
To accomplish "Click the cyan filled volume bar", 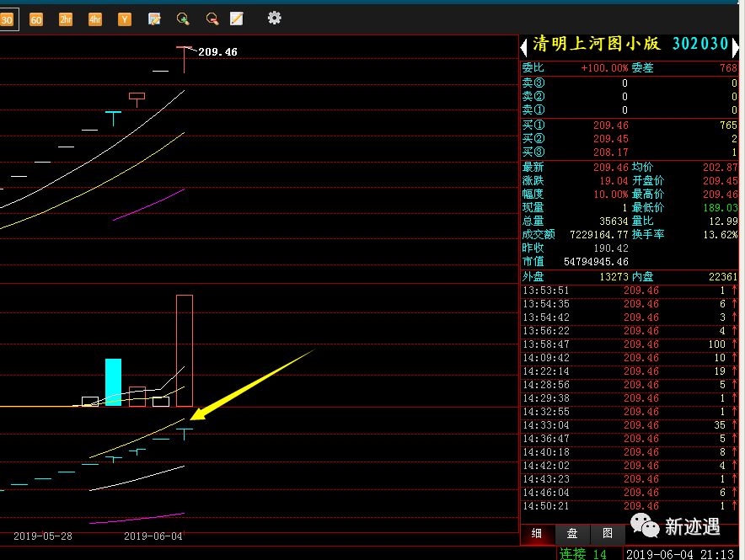I will (113, 382).
